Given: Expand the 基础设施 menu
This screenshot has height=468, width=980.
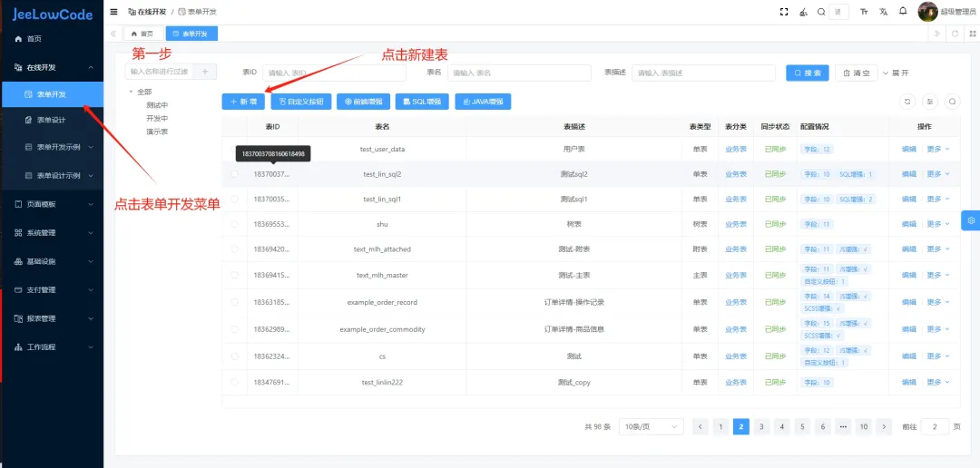Looking at the screenshot, I should point(51,261).
